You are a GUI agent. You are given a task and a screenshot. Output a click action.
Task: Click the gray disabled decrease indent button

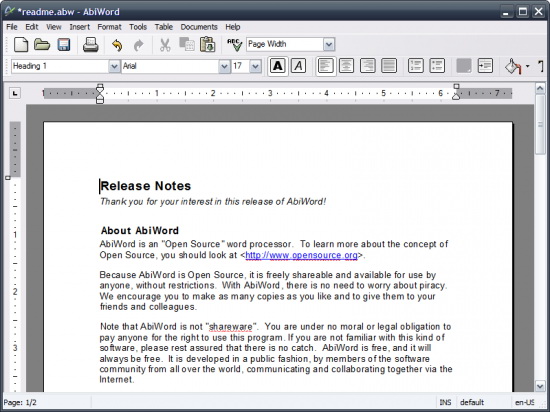[x=464, y=66]
